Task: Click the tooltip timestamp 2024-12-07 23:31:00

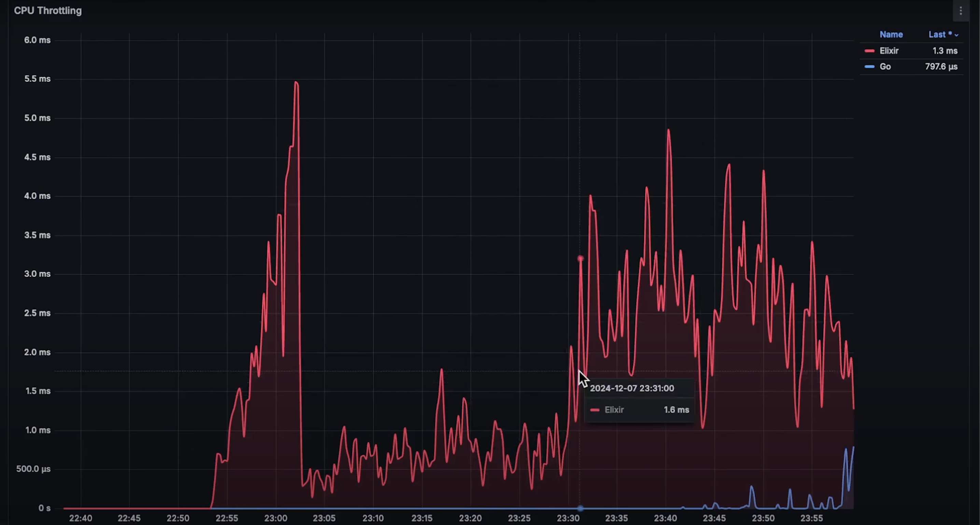Action: coord(631,388)
